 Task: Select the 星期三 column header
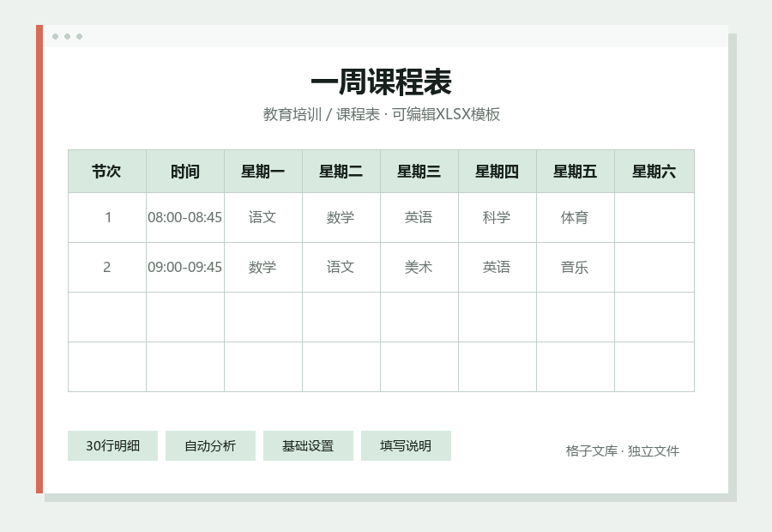[419, 172]
